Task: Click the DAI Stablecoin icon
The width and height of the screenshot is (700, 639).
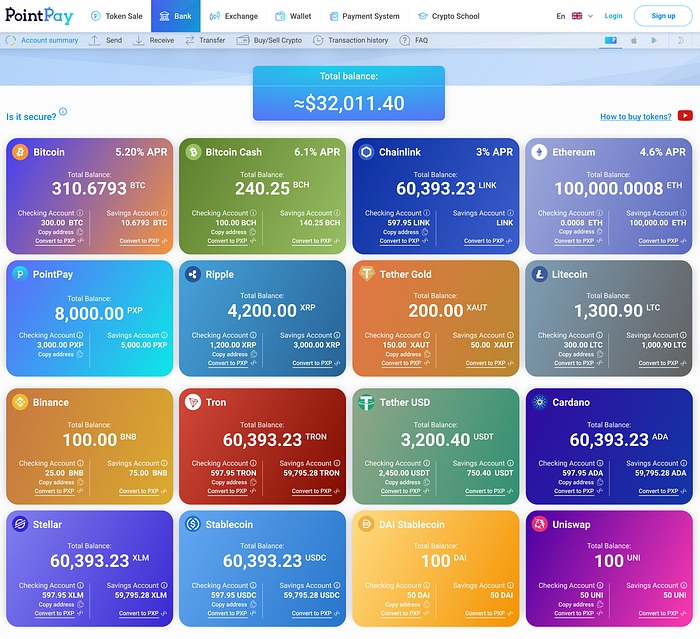Action: (x=367, y=524)
